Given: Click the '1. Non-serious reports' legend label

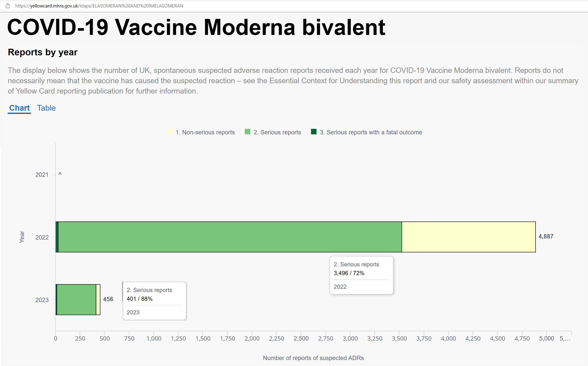Looking at the screenshot, I should [x=205, y=132].
